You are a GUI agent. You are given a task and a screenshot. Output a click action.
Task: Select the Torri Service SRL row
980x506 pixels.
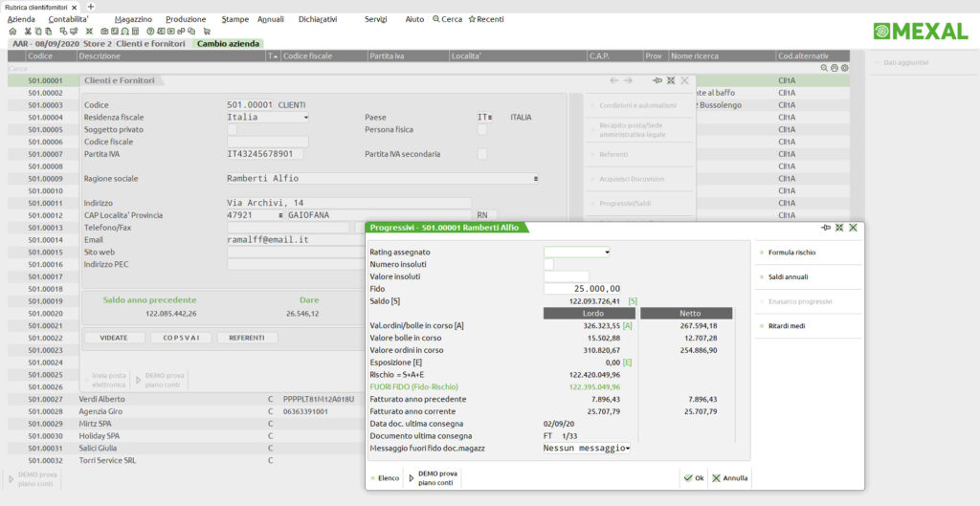187,460
